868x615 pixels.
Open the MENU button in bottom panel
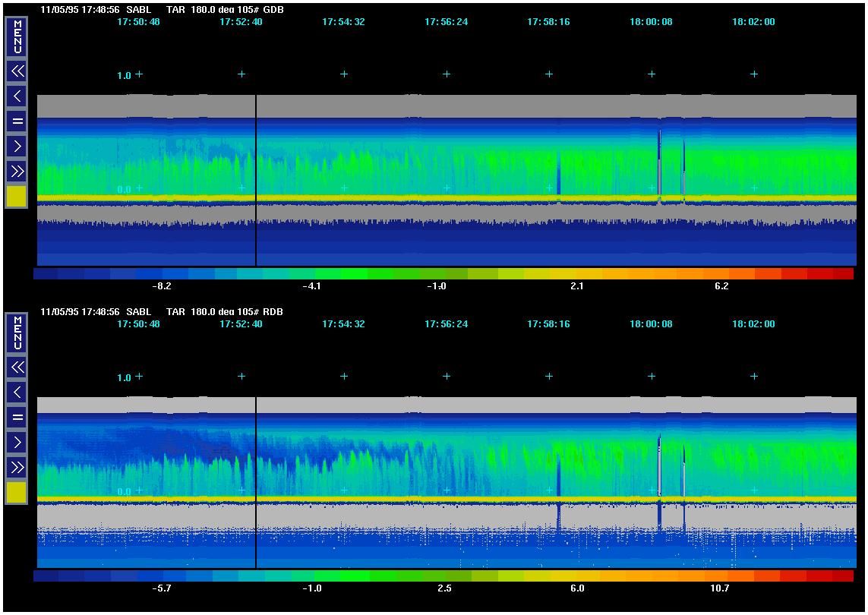pos(17,333)
